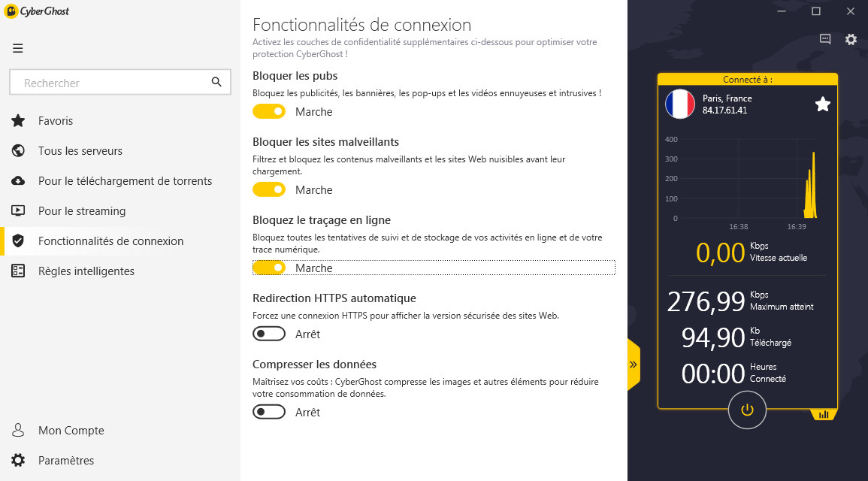Open Pour le streaming section
This screenshot has width=868, height=481.
click(x=121, y=211)
